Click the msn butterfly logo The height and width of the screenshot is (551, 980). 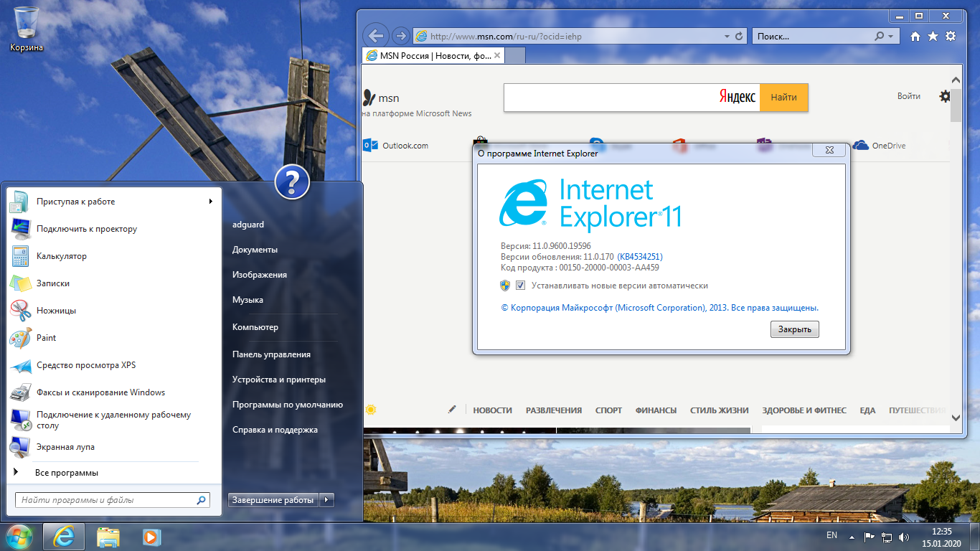369,98
